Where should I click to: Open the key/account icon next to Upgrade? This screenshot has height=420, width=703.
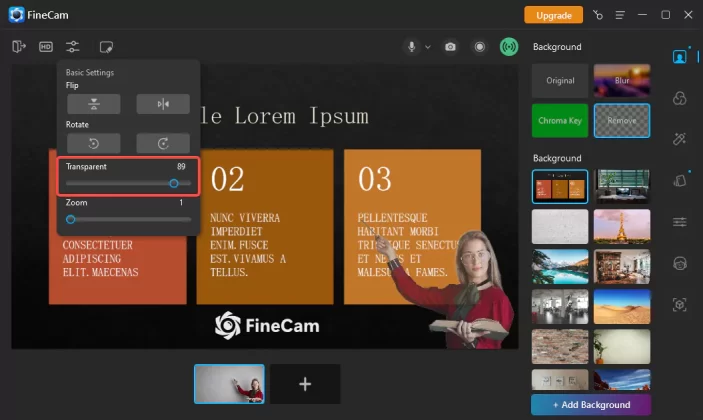click(598, 15)
